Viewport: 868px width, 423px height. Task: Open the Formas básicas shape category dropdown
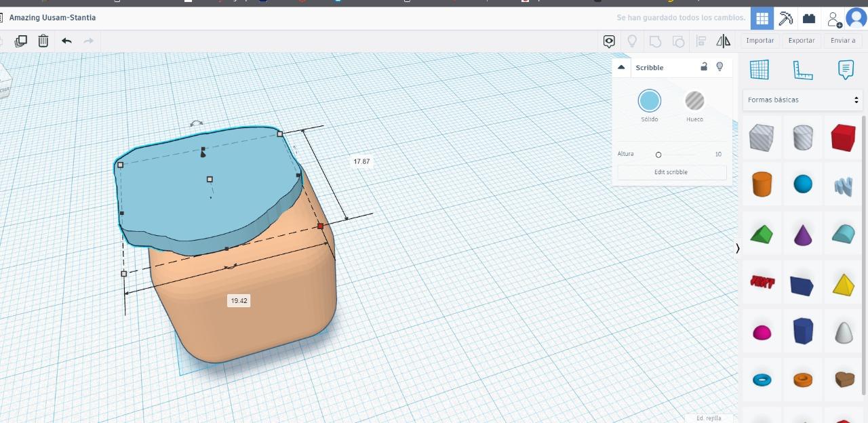803,100
